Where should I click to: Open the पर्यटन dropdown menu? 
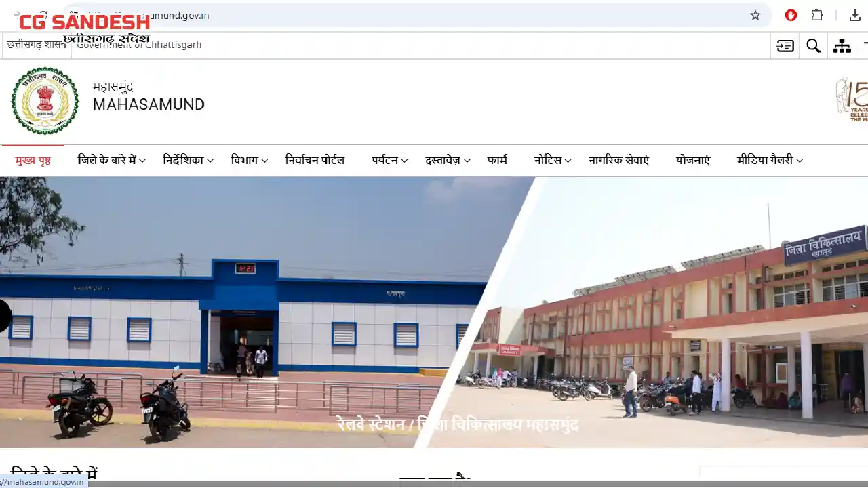[389, 161]
